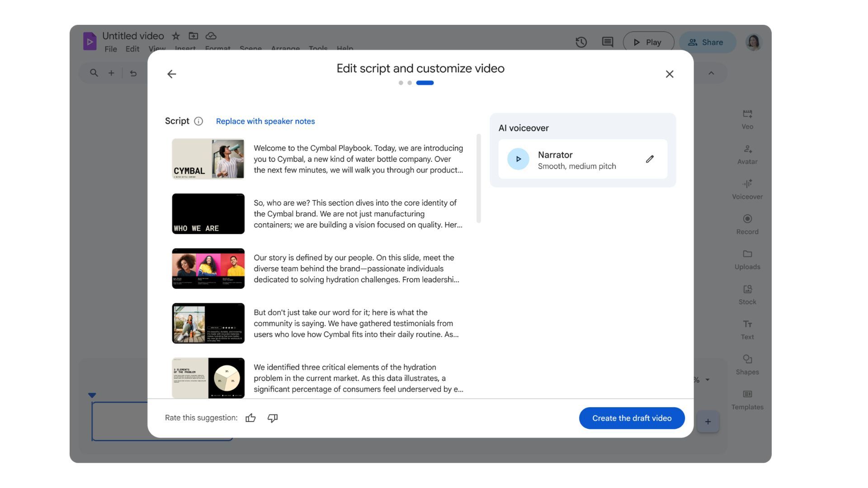Open the Script info icon
868x488 pixels.
(x=198, y=121)
